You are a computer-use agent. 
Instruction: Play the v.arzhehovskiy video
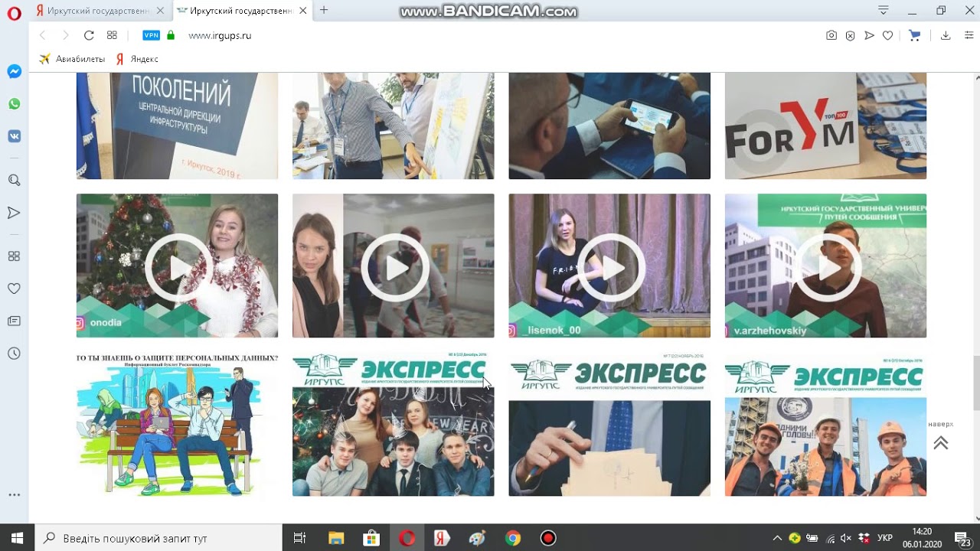[825, 266]
